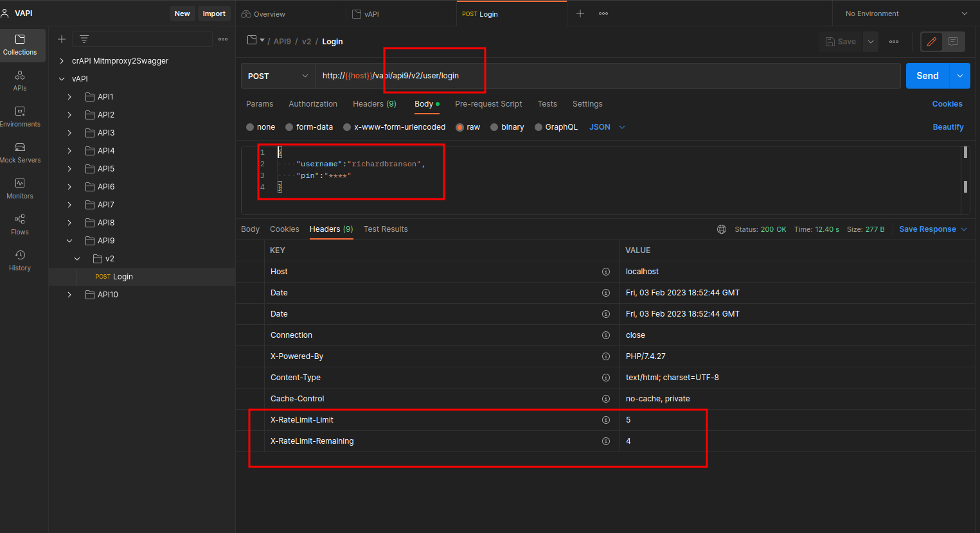Select the GraphQL body type radio
This screenshot has width=980, height=533.
click(x=539, y=127)
